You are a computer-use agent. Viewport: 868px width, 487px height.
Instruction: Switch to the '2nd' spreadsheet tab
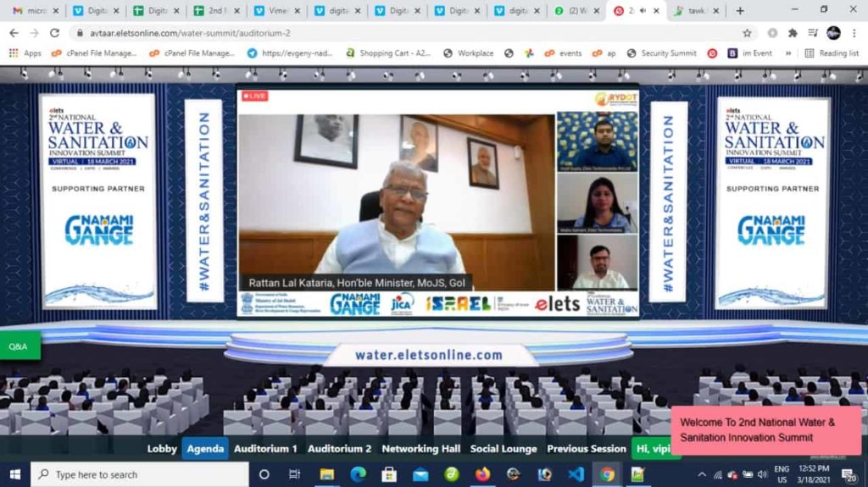tap(215, 10)
